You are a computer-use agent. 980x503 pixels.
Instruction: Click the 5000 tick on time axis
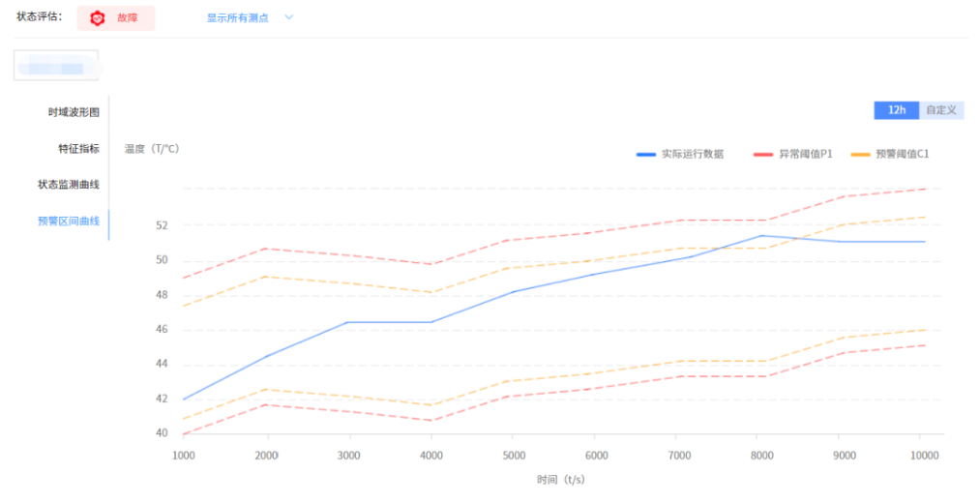514,455
